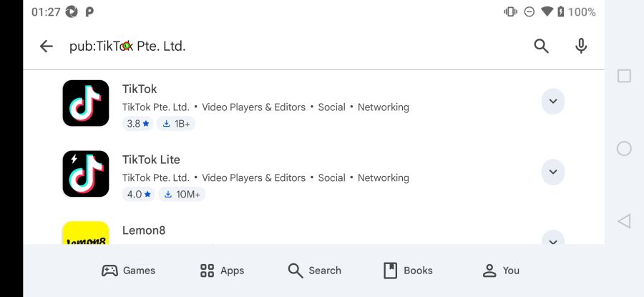Expand the Lemon8 result chevron
The width and height of the screenshot is (644, 297).
[552, 238]
